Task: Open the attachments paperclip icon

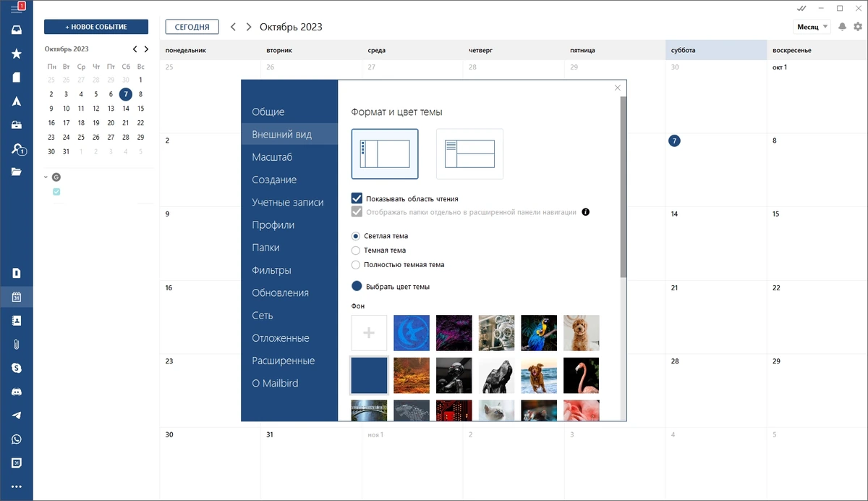Action: click(x=17, y=344)
